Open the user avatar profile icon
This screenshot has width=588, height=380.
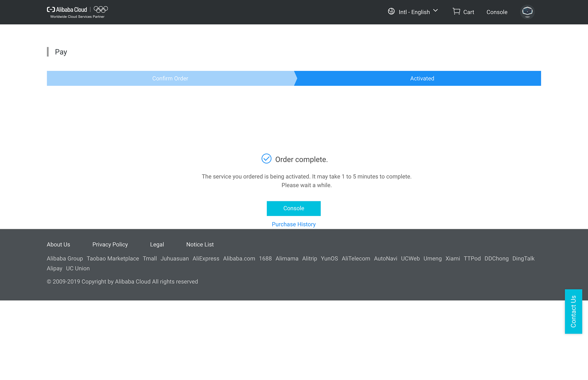(527, 12)
